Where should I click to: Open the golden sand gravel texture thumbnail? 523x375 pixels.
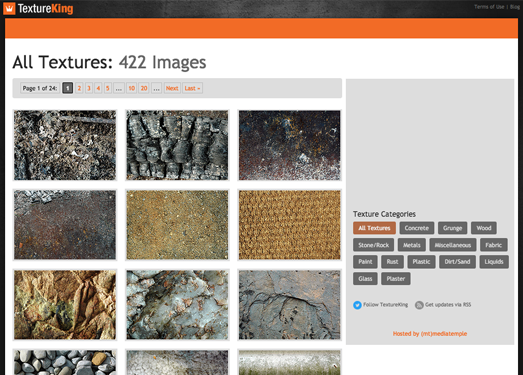coord(177,225)
